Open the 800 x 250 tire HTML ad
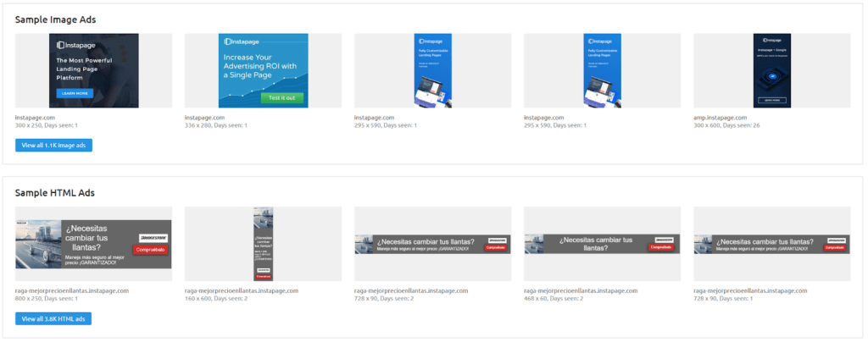Screen dimensions: 868x342 (x=93, y=244)
